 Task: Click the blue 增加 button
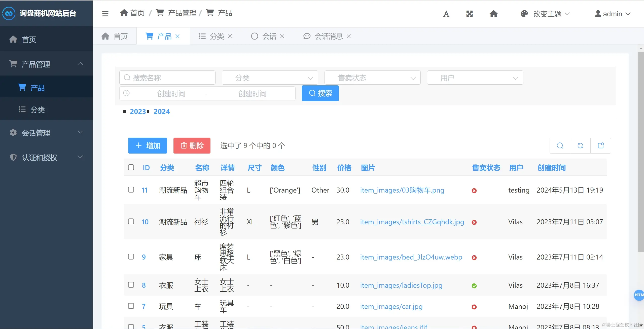[148, 145]
